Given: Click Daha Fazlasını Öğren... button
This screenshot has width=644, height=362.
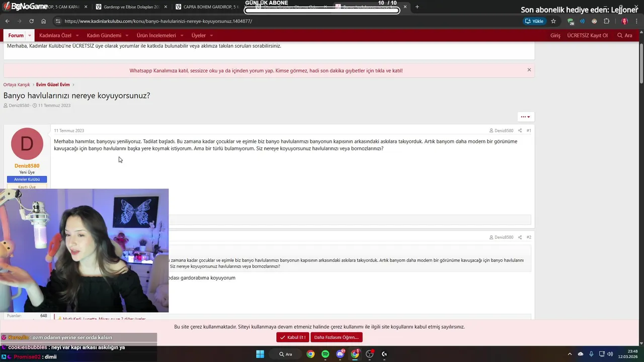Looking at the screenshot, I should [x=336, y=337].
